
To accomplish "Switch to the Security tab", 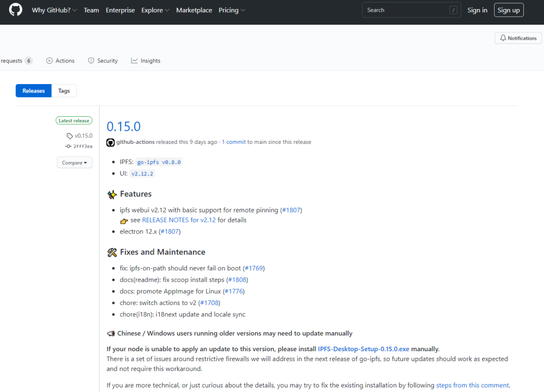I will [103, 61].
